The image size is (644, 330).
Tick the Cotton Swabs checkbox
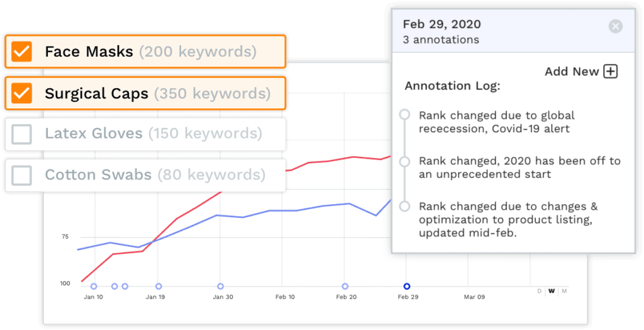[21, 175]
